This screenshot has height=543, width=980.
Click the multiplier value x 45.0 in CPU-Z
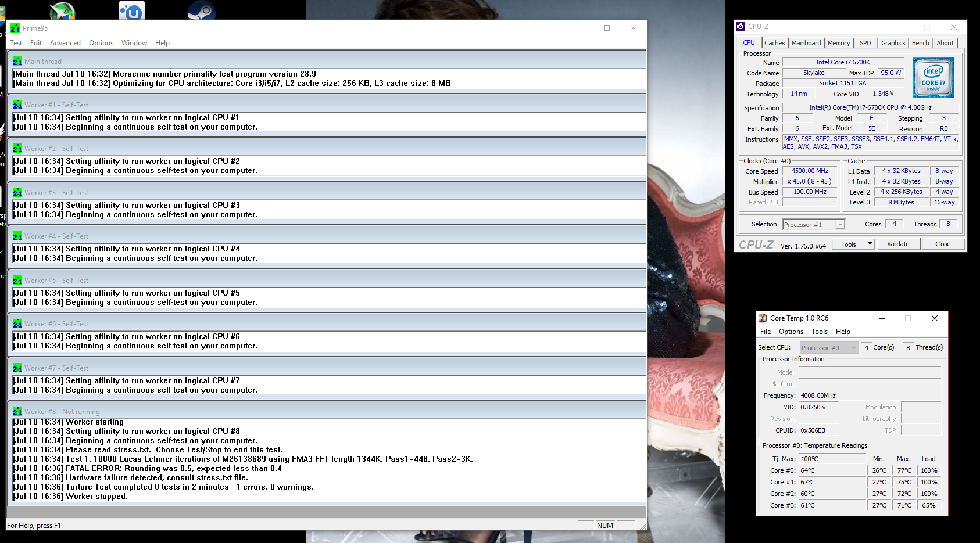pos(810,182)
